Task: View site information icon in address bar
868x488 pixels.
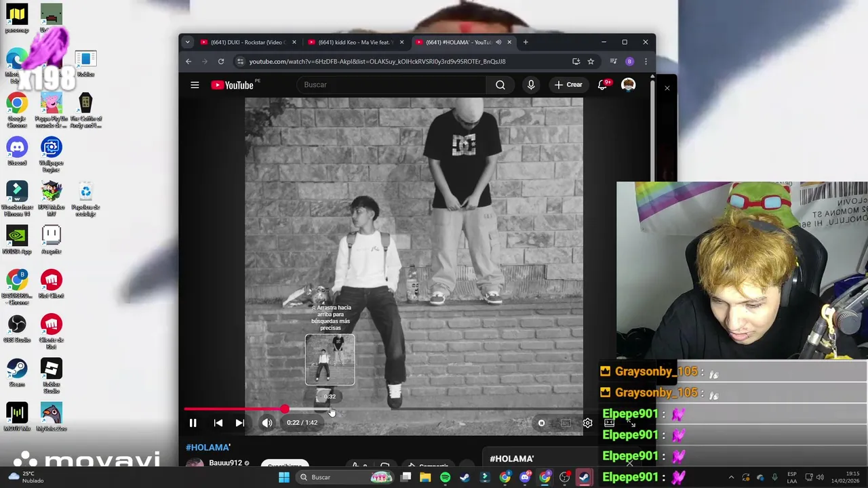Action: coord(240,62)
